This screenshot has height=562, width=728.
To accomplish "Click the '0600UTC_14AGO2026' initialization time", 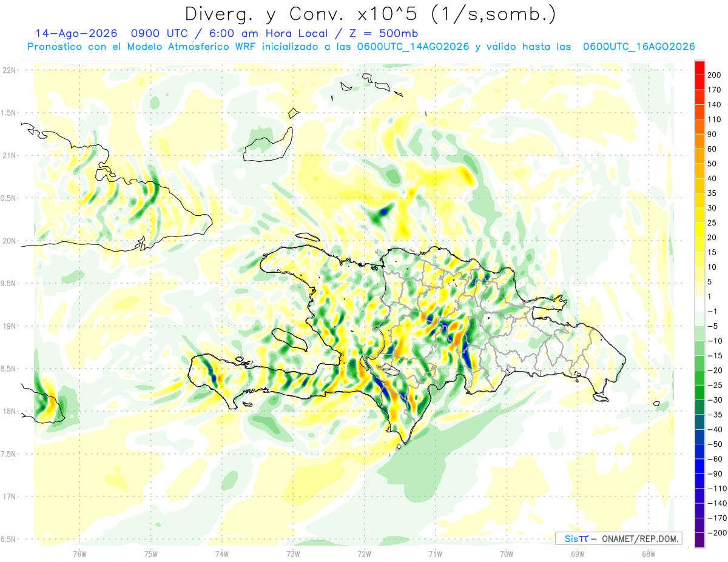I will point(413,47).
